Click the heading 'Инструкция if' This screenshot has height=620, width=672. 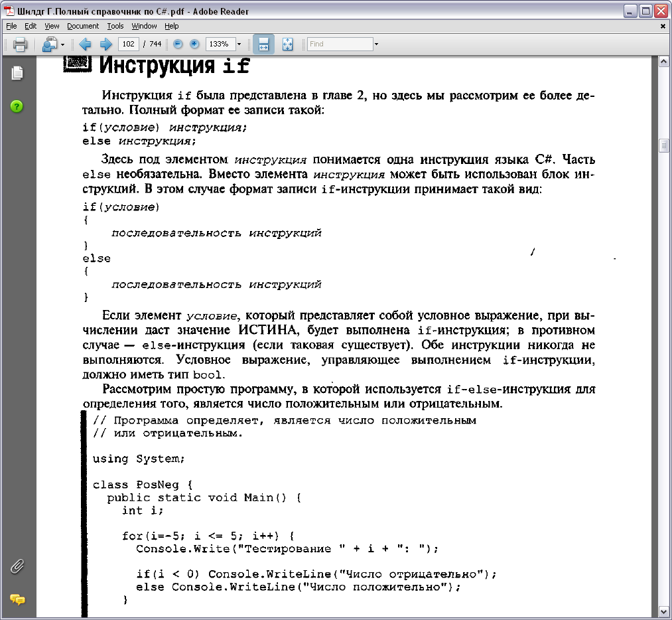coord(174,66)
